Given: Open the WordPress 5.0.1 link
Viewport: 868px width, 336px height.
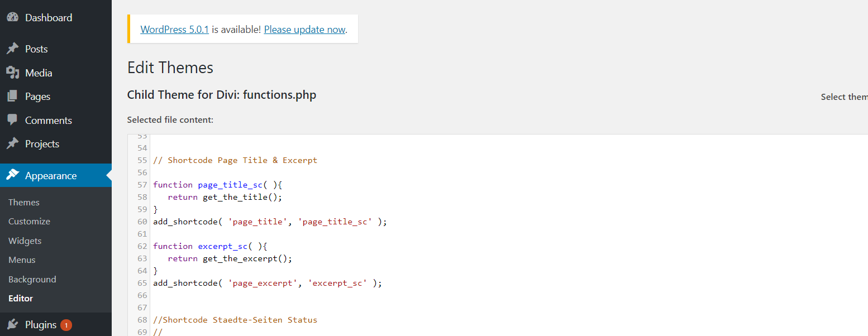Looking at the screenshot, I should pyautogui.click(x=174, y=30).
